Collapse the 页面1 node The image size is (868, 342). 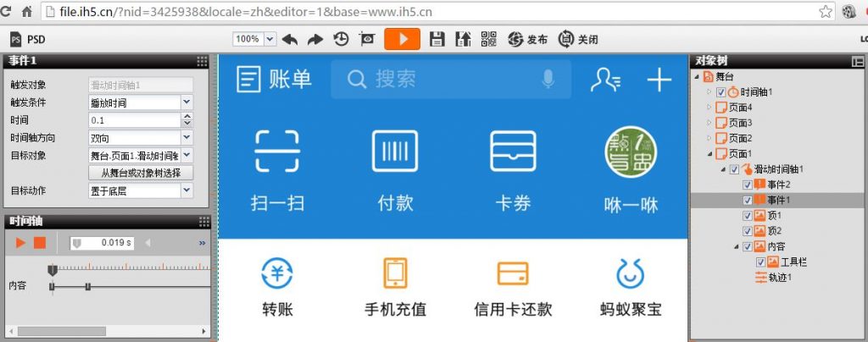point(709,153)
